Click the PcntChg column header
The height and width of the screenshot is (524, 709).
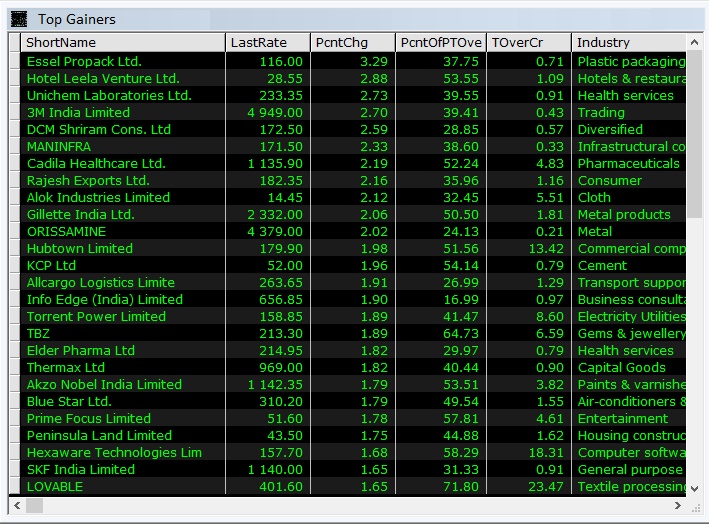click(341, 42)
